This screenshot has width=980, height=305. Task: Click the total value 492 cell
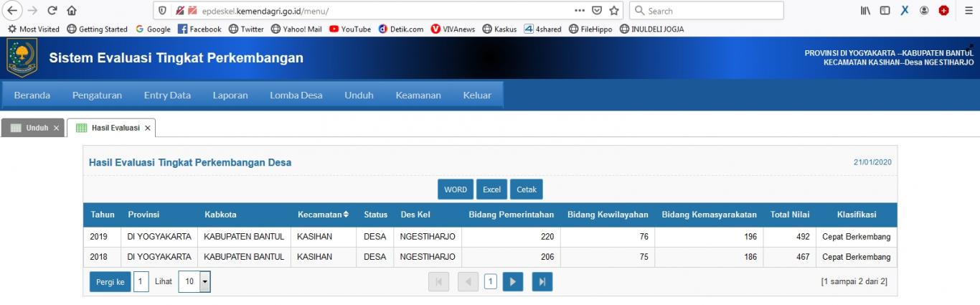coord(790,236)
